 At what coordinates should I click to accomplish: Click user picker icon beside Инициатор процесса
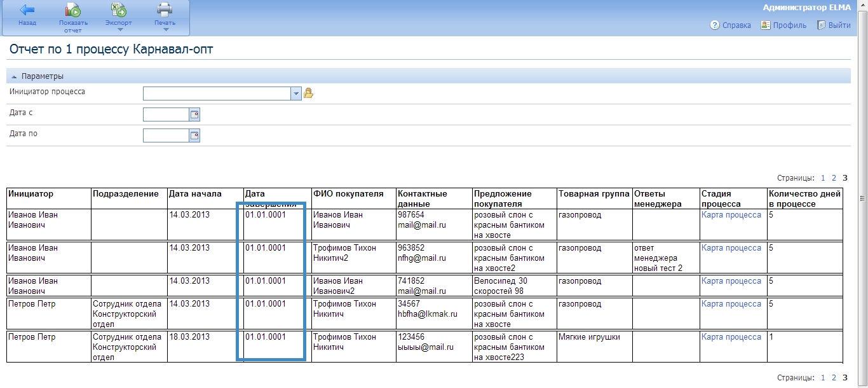pyautogui.click(x=309, y=94)
